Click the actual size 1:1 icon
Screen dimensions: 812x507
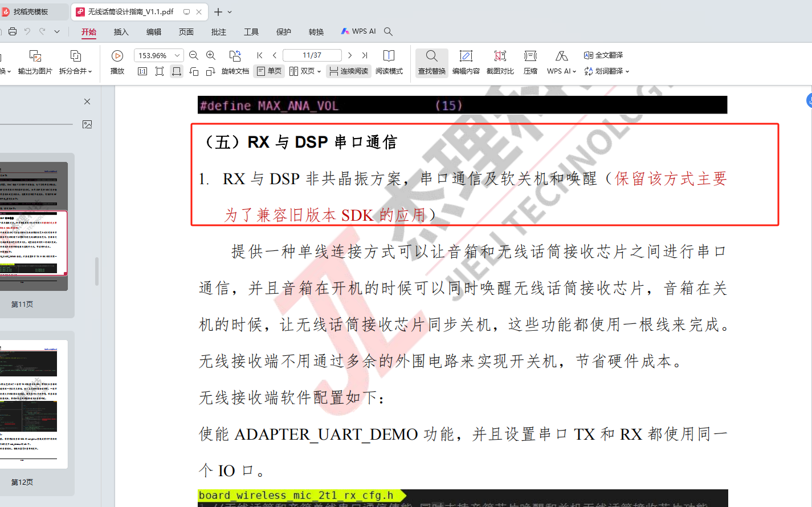point(142,71)
